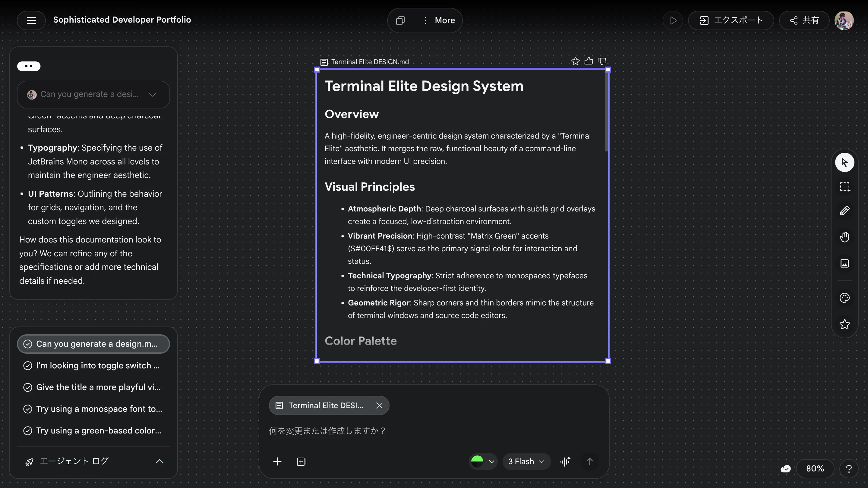The height and width of the screenshot is (488, 868).
Task: Click the 共有 share button
Action: pyautogui.click(x=804, y=20)
